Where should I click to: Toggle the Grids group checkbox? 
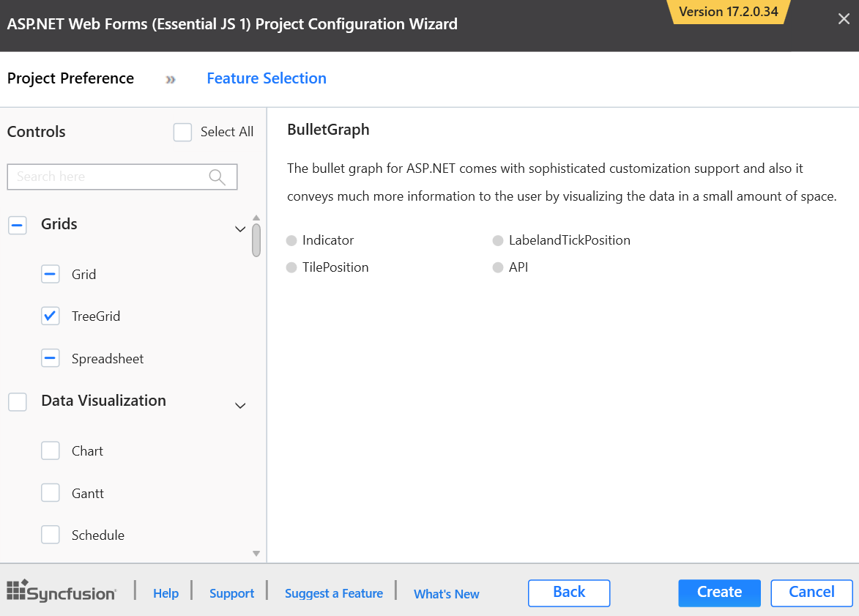coord(18,225)
